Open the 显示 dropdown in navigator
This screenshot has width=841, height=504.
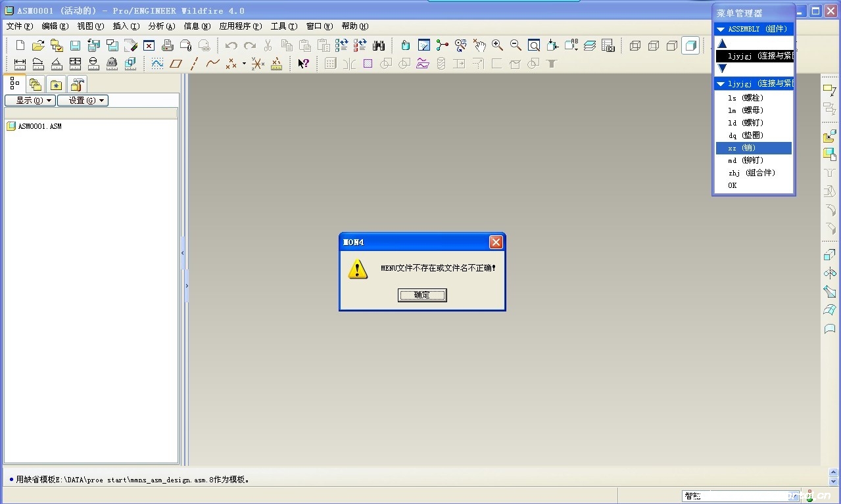pyautogui.click(x=30, y=101)
